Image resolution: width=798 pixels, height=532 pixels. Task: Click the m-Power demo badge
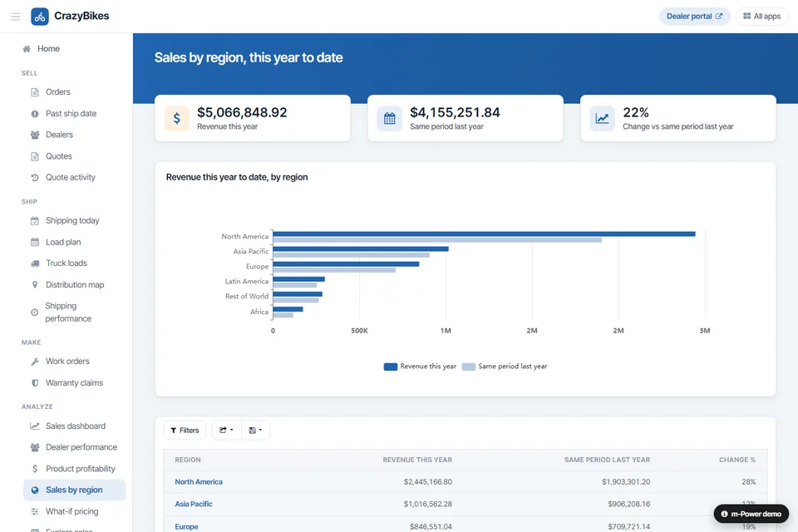(751, 515)
